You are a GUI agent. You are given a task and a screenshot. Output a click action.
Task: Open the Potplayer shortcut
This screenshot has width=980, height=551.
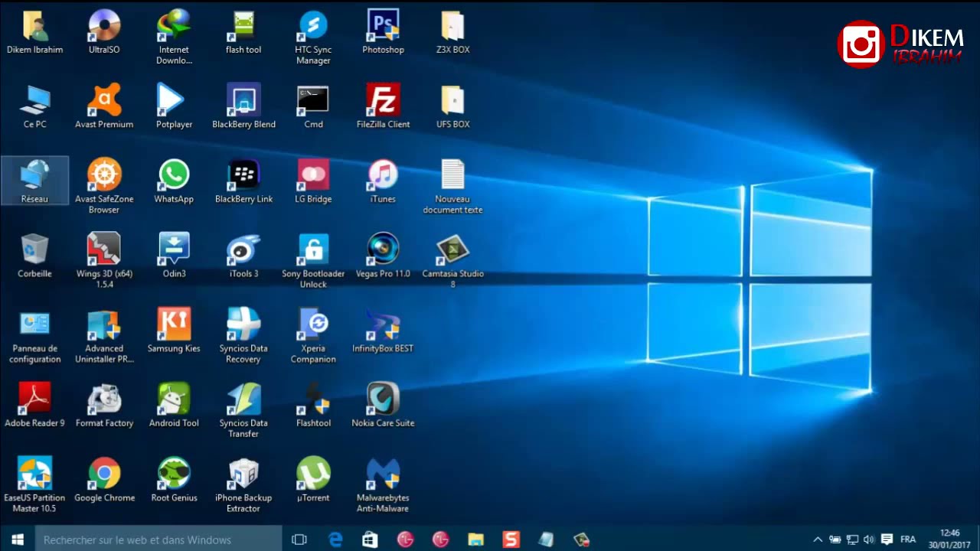pos(174,106)
